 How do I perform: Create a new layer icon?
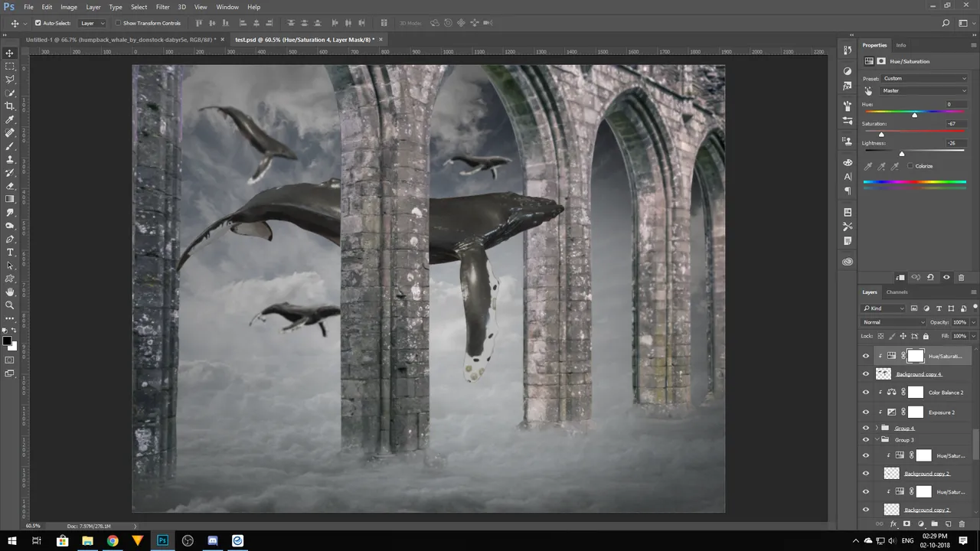(x=948, y=524)
